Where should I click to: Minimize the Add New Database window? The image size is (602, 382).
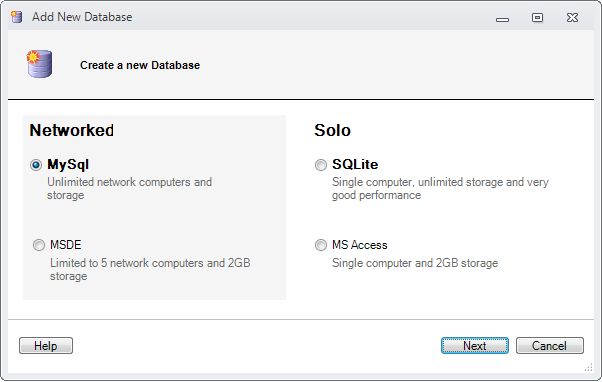(x=502, y=19)
